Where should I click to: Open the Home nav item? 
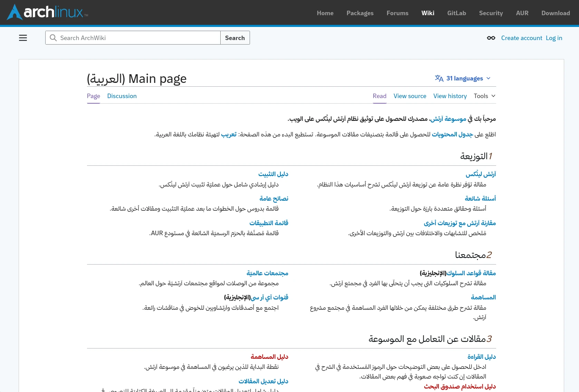[x=325, y=13]
